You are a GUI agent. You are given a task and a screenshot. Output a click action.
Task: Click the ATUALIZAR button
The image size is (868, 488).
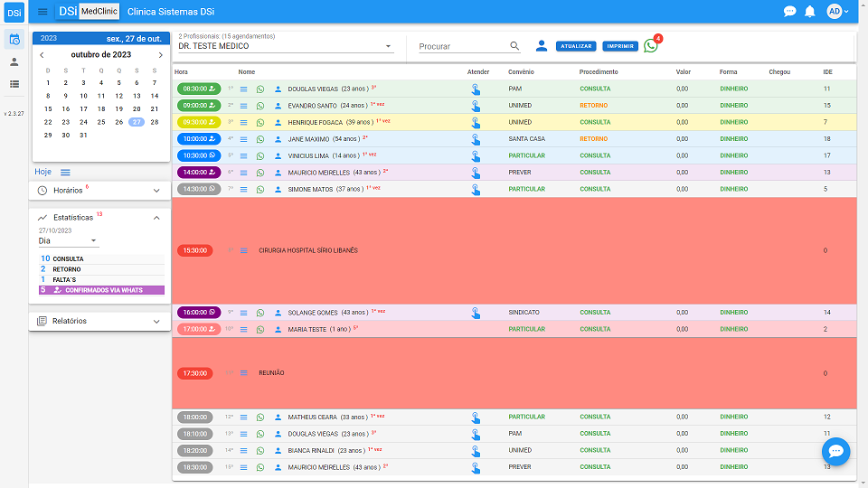click(x=575, y=46)
